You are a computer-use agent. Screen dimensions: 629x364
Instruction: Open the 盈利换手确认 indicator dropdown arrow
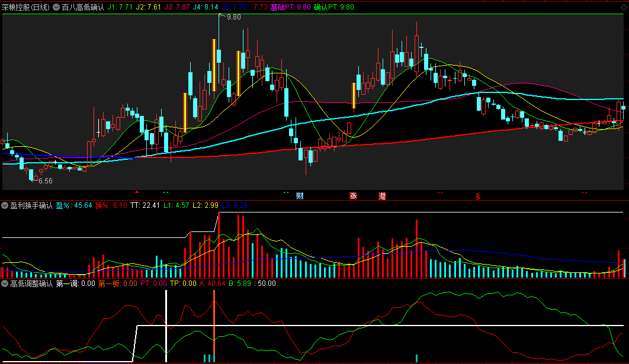point(5,205)
